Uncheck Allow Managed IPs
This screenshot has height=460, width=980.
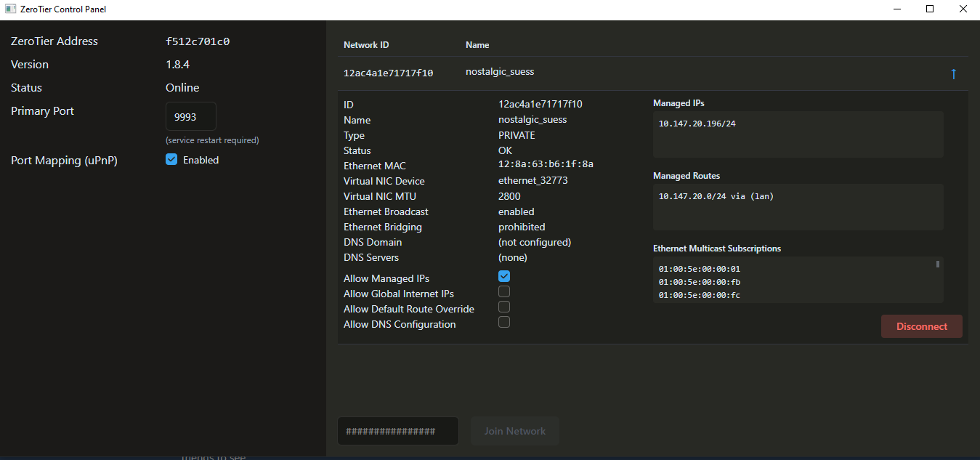pos(504,276)
